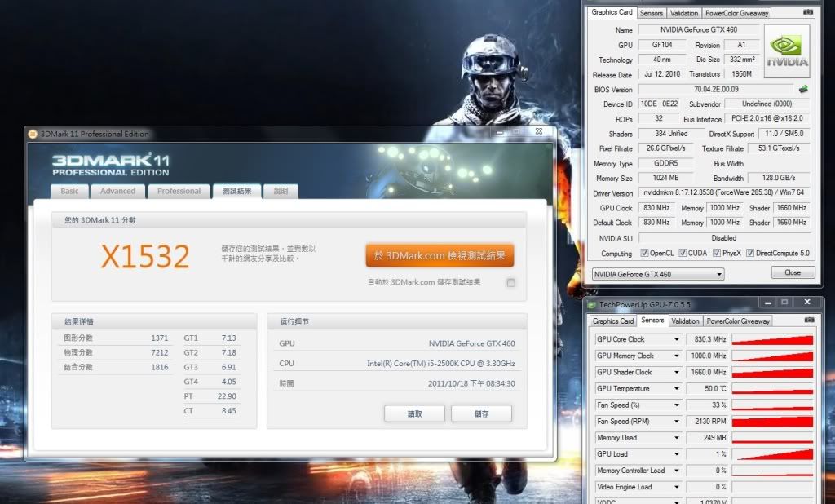The width and height of the screenshot is (835, 504).
Task: Click the 圖形分數 value 1371
Action: click(x=159, y=338)
